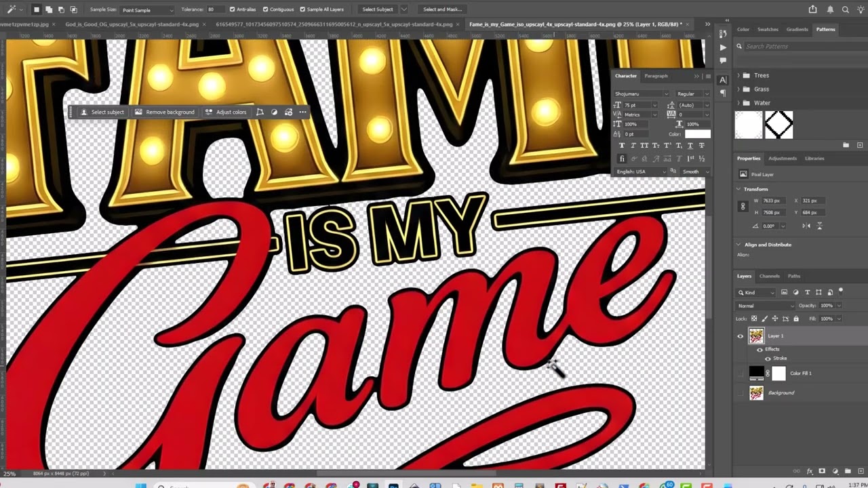Click Lock all padlock icon
Viewport: 868px width, 488px height.
click(x=796, y=319)
